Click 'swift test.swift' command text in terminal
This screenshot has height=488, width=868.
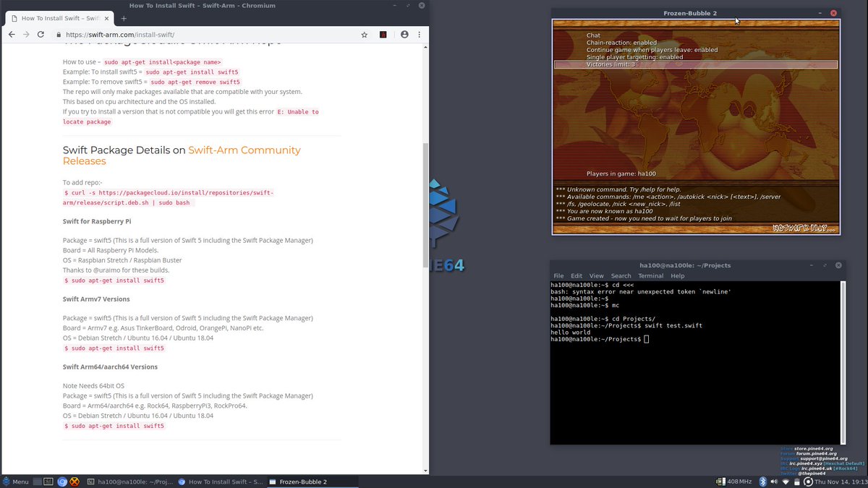673,325
